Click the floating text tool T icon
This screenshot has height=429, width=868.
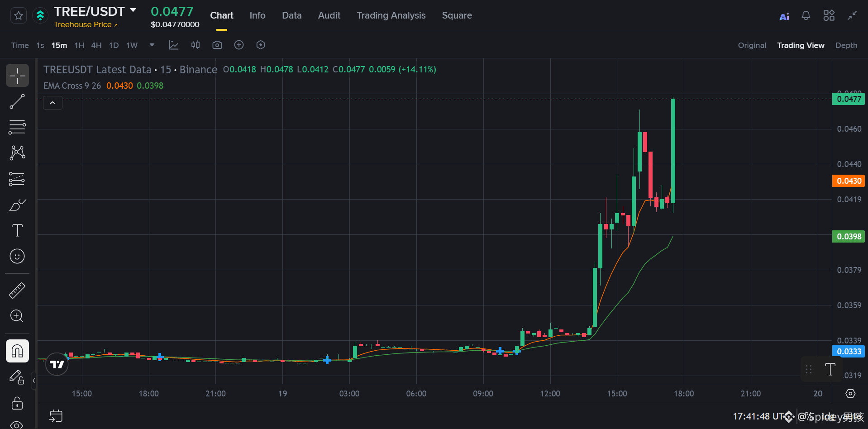830,369
